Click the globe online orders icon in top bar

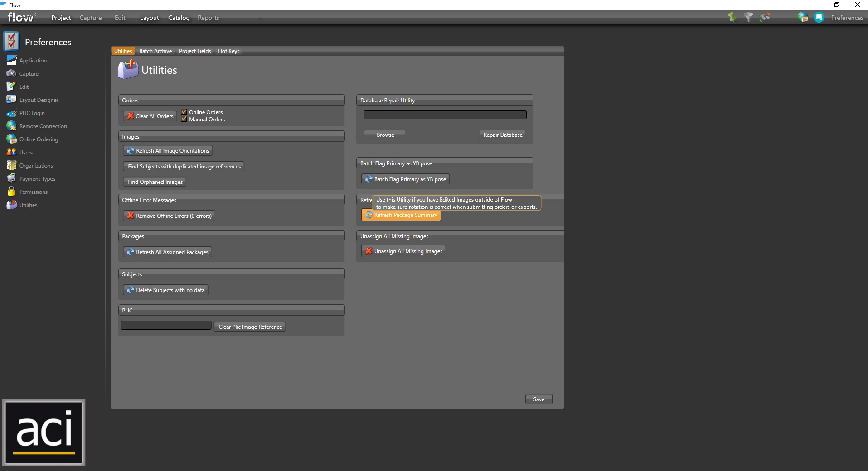pyautogui.click(x=803, y=17)
